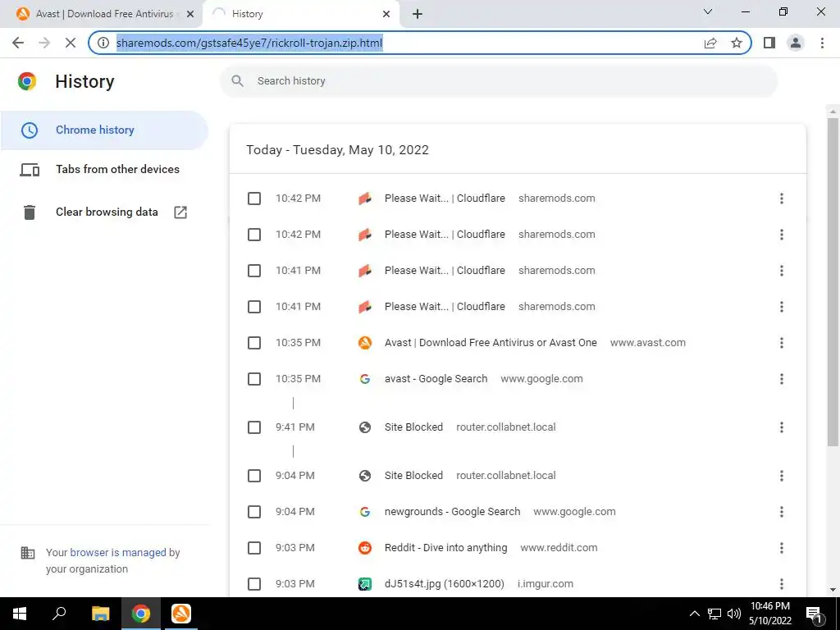
Task: Tick the checkbox for second 10:42 PM Cloudflare entry
Action: coord(254,235)
